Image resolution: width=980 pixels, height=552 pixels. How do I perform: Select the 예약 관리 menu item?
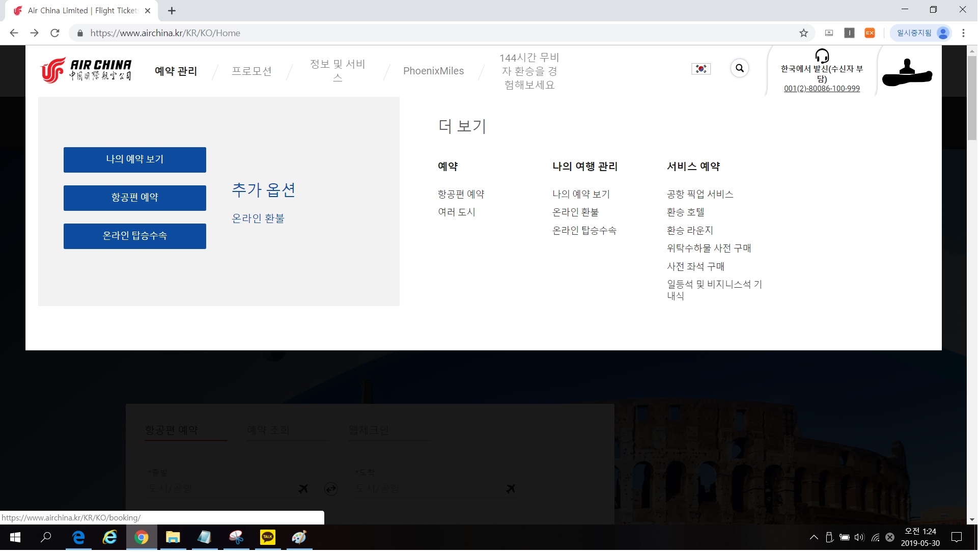176,71
